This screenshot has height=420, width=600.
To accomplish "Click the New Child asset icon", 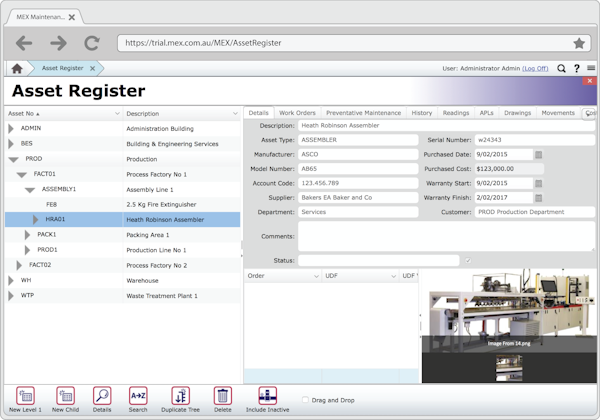I will (65, 395).
